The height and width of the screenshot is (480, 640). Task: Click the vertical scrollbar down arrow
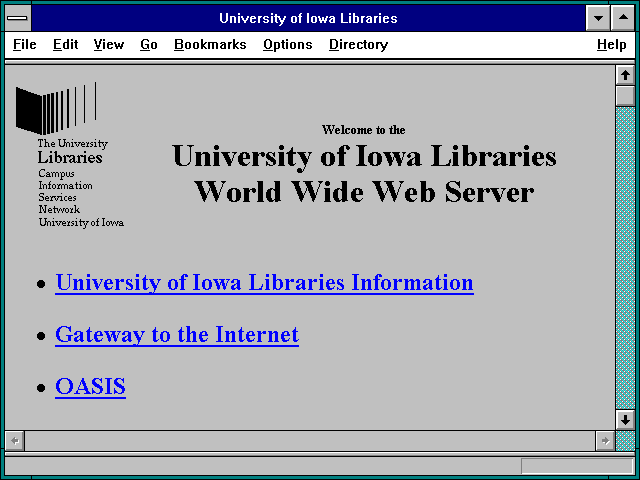625,420
